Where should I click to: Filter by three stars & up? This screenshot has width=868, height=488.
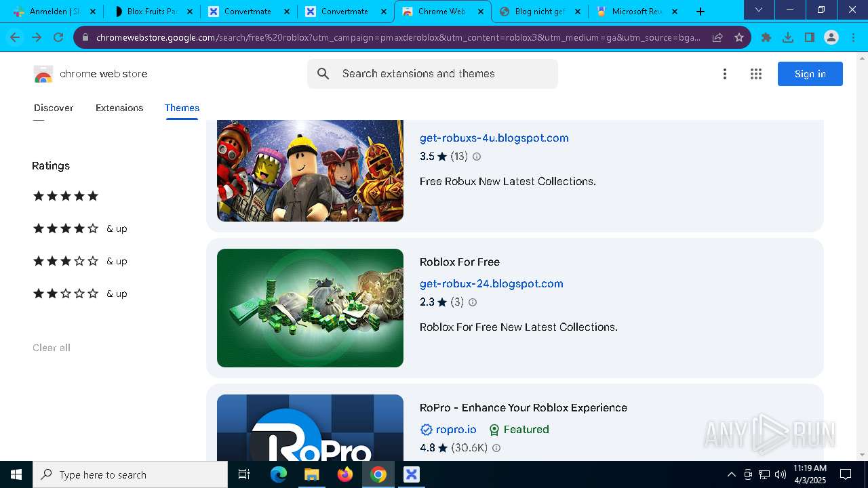tap(80, 261)
